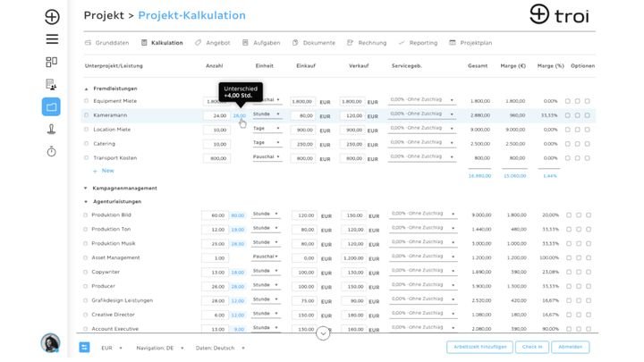Collapse the Fremdleistungen section
The image size is (644, 362).
86,89
